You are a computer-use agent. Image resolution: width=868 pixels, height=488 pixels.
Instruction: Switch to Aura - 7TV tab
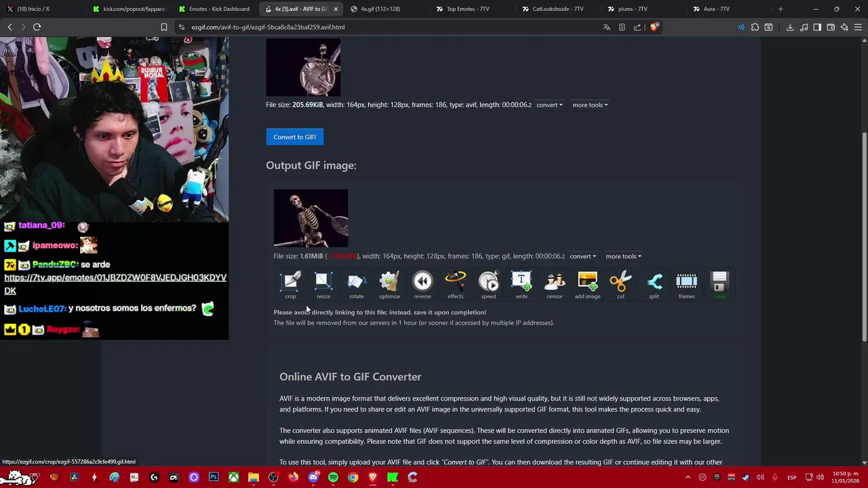tap(730, 9)
